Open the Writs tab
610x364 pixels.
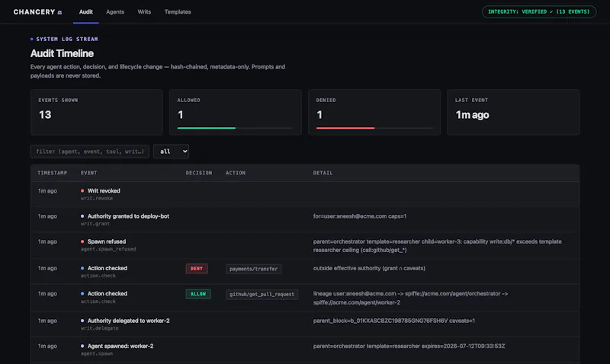(x=144, y=12)
